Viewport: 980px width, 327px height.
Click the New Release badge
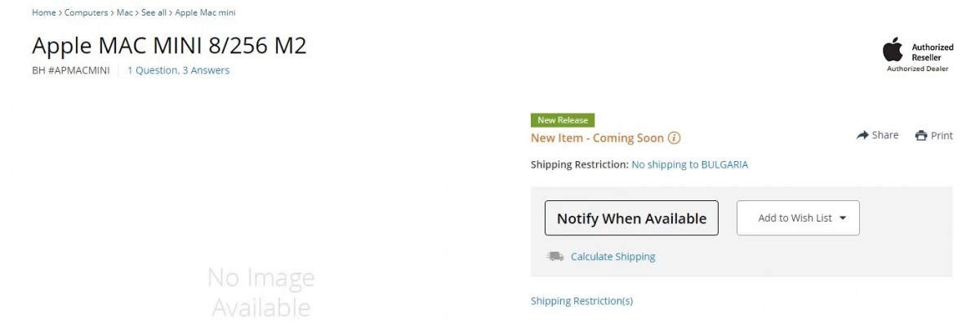coord(563,120)
